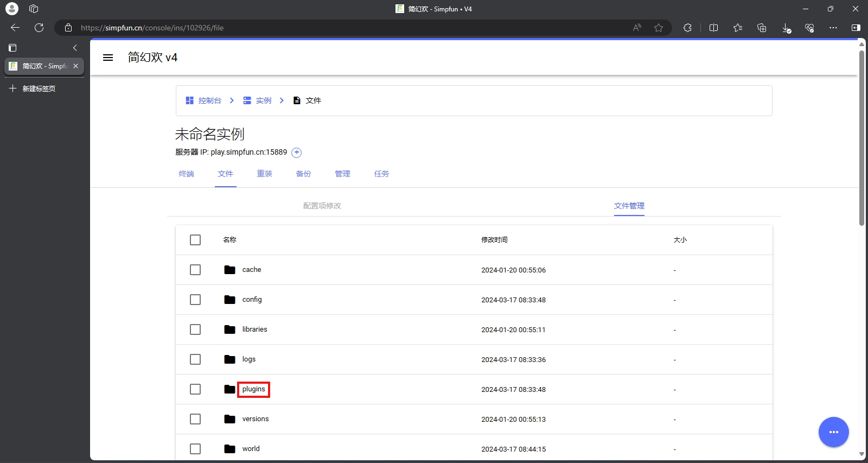Image resolution: width=868 pixels, height=463 pixels.
Task: Switch to the 任务 tab
Action: [x=382, y=174]
